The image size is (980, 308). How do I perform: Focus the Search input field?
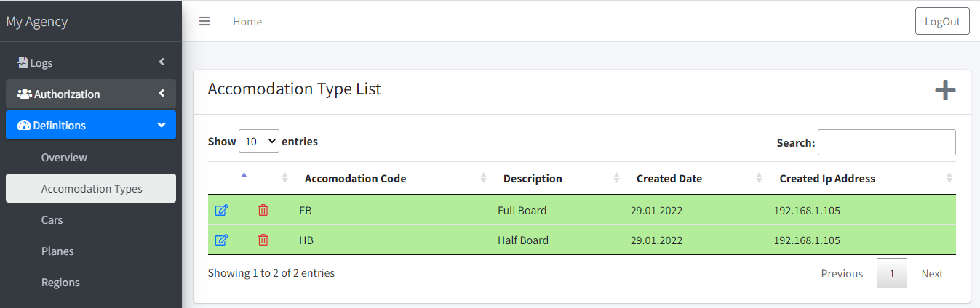tap(887, 142)
